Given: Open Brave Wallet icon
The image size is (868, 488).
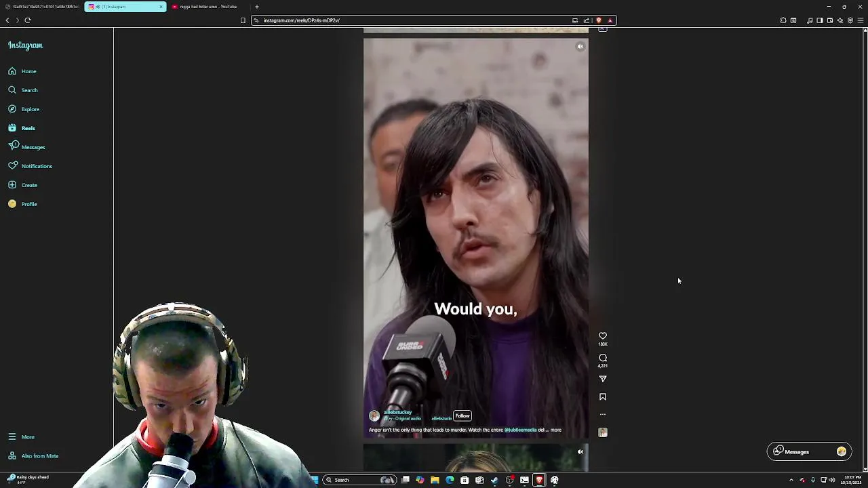Looking at the screenshot, I should coord(830,20).
